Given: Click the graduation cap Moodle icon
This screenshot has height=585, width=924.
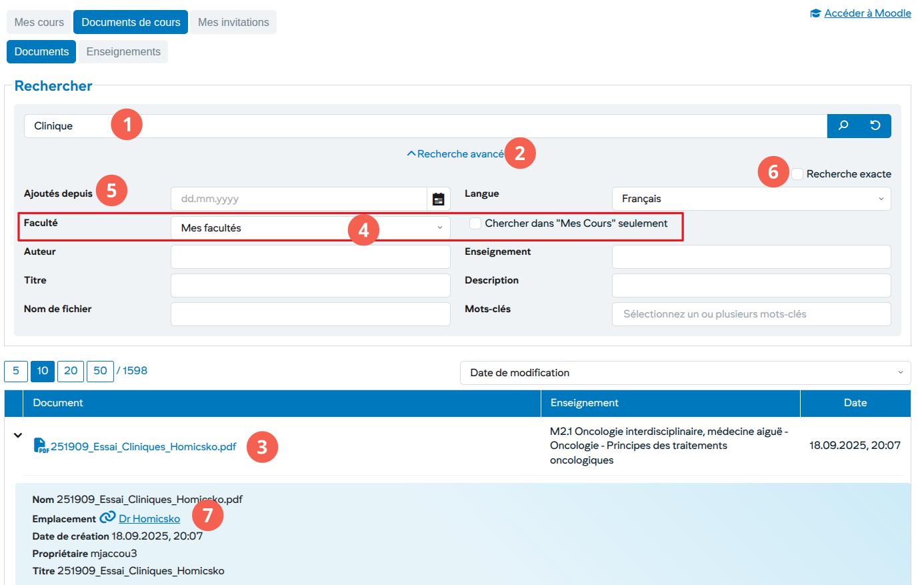Looking at the screenshot, I should pyautogui.click(x=815, y=13).
